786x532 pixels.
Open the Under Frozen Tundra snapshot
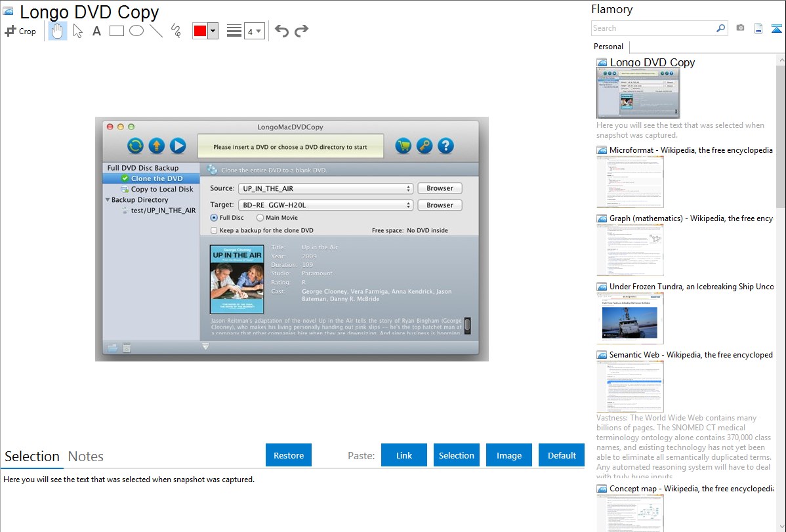click(630, 318)
